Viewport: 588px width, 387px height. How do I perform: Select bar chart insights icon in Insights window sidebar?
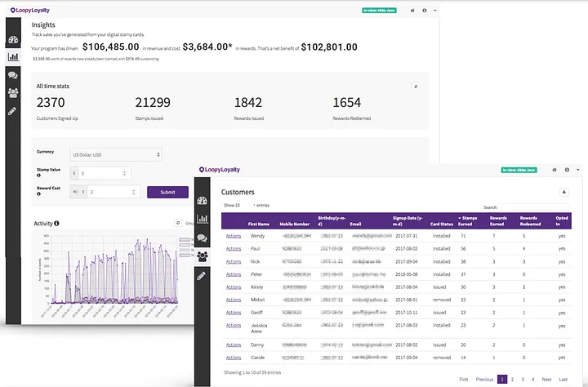[13, 57]
